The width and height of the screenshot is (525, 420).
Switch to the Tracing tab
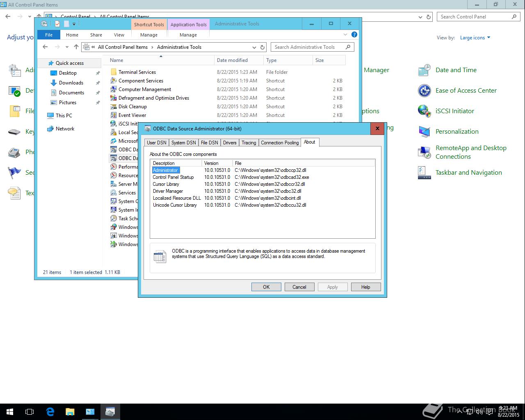click(249, 143)
